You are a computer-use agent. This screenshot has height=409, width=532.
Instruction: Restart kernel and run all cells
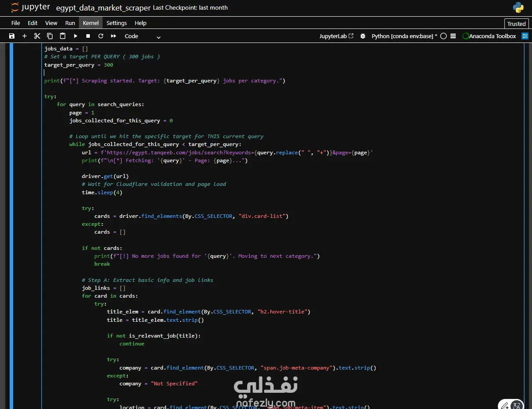click(113, 36)
